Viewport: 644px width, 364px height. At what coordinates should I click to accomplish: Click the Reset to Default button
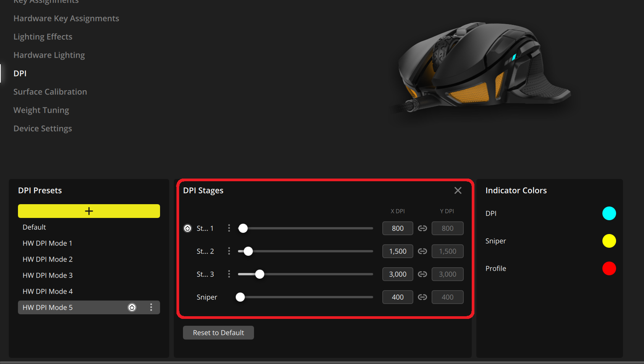click(218, 332)
